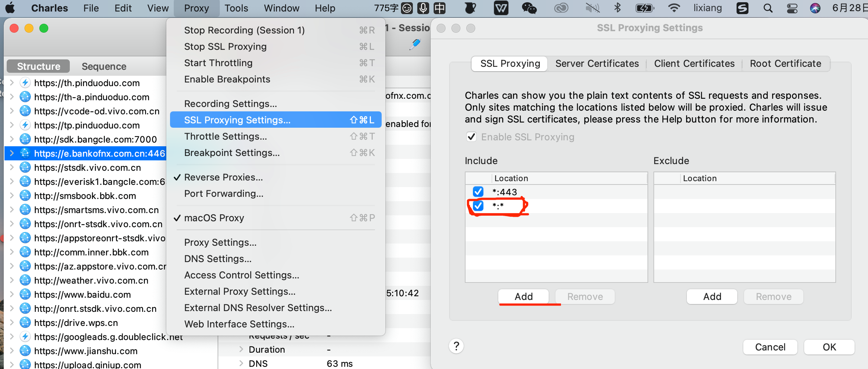Click the battery charging icon
Viewport: 868px width, 369px height.
click(645, 8)
